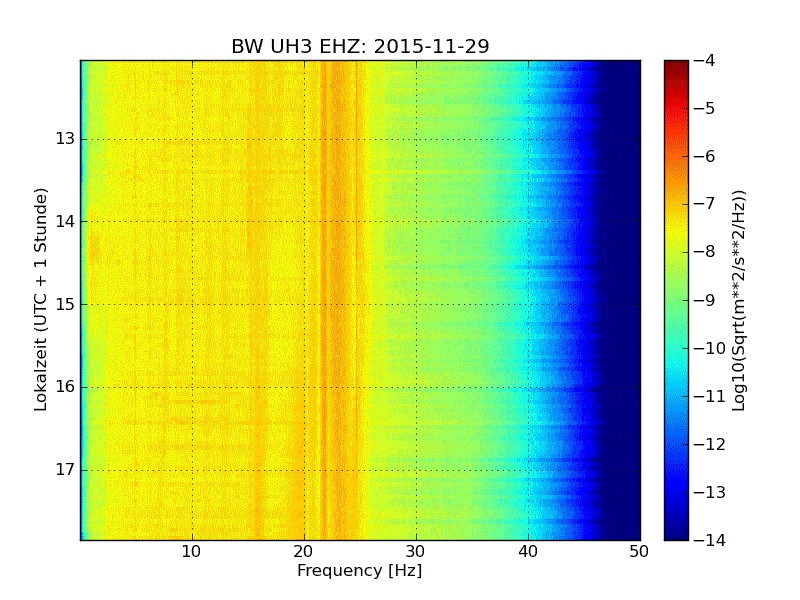The height and width of the screenshot is (600, 800).
Task: Click the orange spectrogram band between 22 and 25 Hz
Action: click(343, 300)
